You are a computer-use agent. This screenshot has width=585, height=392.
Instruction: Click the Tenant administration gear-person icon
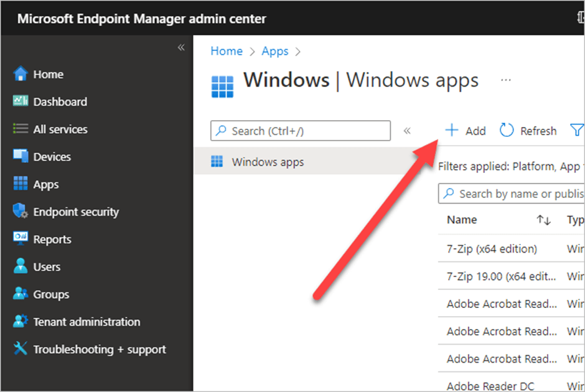point(21,321)
